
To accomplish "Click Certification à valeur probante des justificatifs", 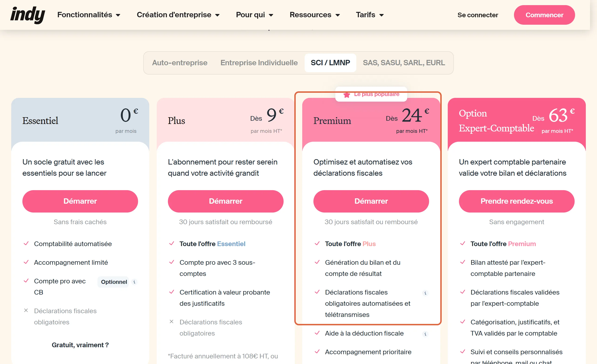I will [225, 298].
